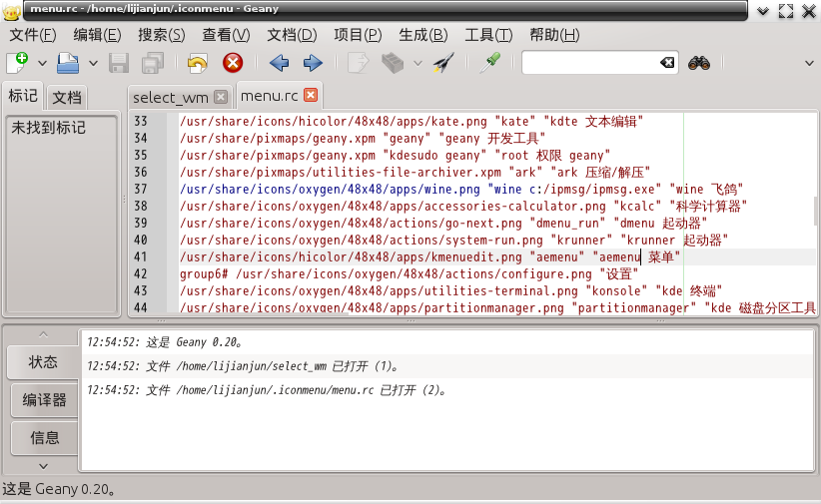Click the down chevron below message tabs

[44, 466]
